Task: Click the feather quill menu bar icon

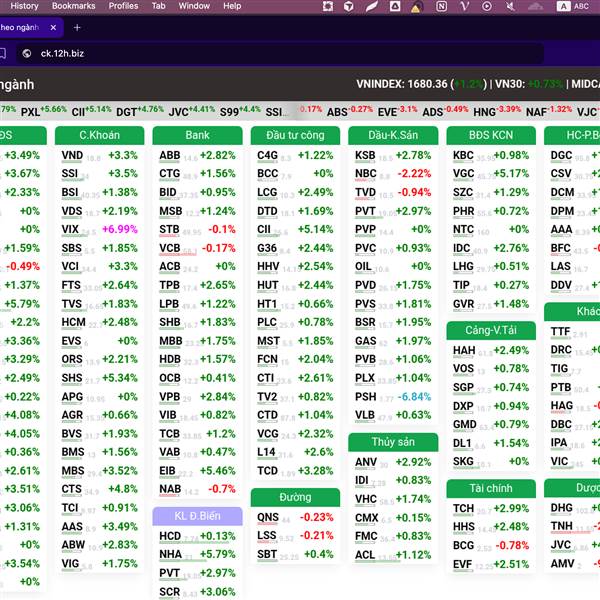Action: (372, 6)
